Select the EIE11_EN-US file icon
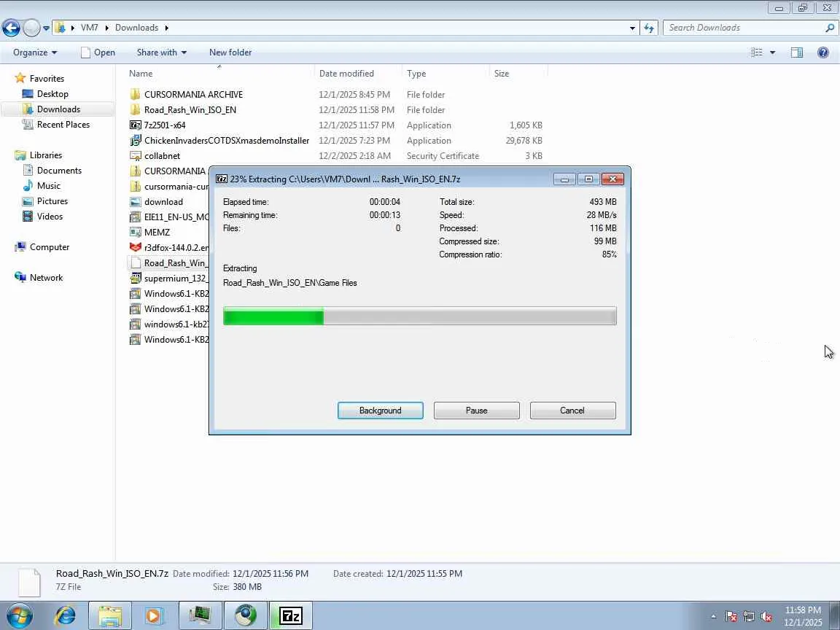 (x=136, y=217)
